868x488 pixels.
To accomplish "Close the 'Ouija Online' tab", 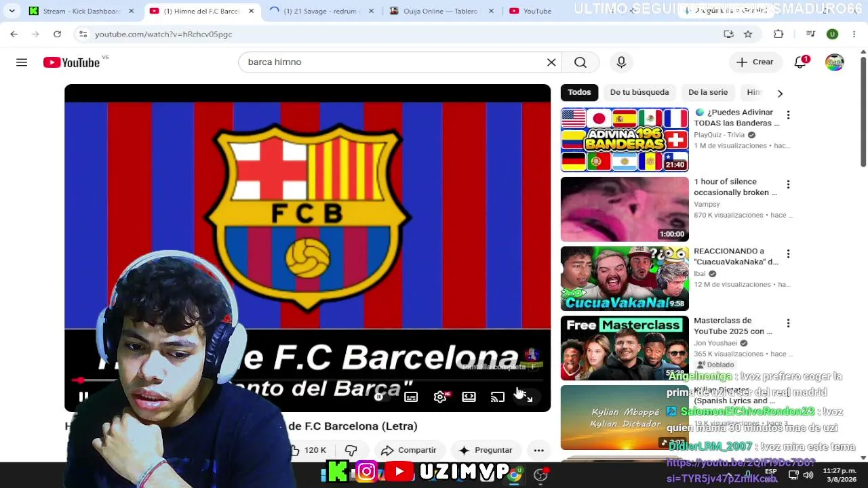I will pyautogui.click(x=491, y=11).
